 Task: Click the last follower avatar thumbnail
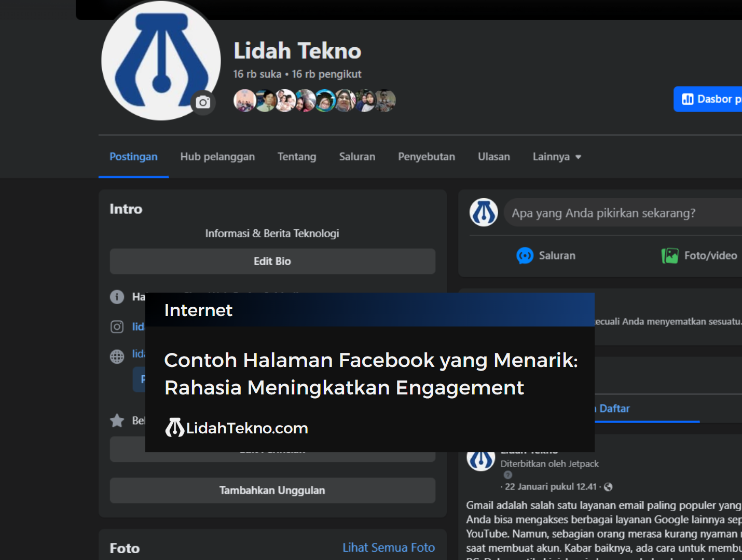click(385, 101)
